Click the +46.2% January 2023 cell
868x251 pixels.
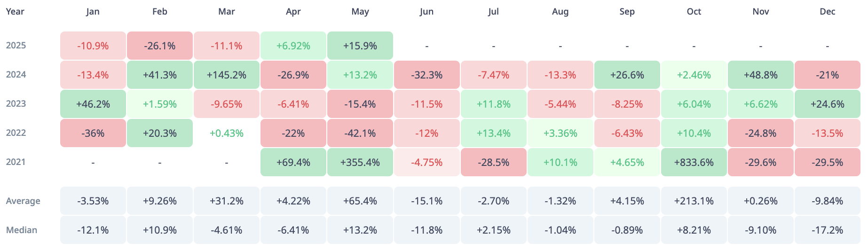93,104
